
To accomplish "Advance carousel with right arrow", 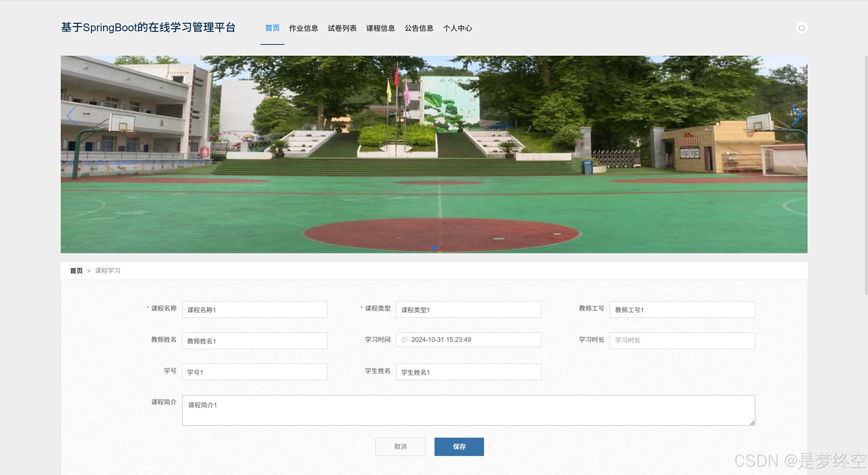I will click(796, 116).
